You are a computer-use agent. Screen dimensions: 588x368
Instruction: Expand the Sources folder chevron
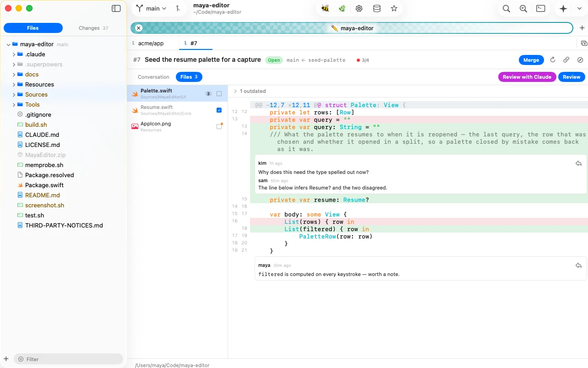tap(14, 95)
